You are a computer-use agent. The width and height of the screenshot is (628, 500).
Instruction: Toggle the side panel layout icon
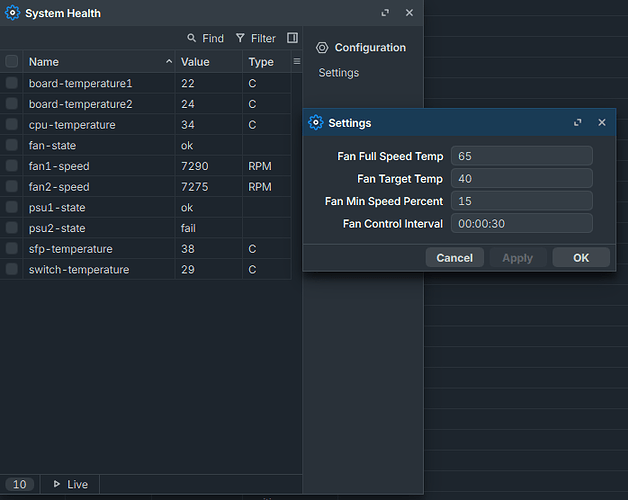pos(292,38)
